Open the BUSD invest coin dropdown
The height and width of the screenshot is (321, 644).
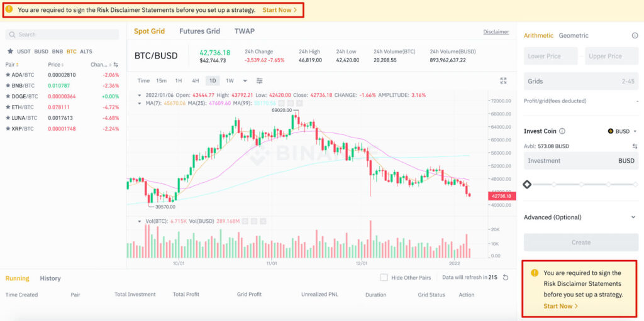(622, 131)
